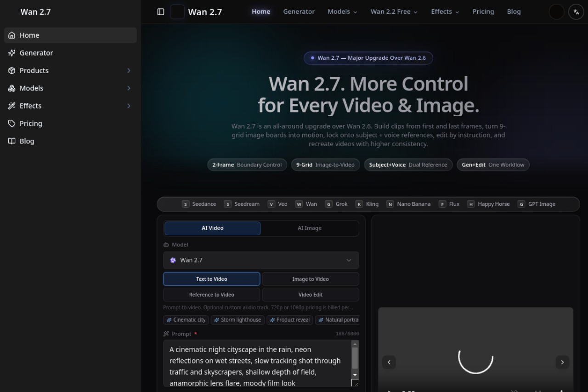
Task: Select the Video Edit mode
Action: click(311, 295)
